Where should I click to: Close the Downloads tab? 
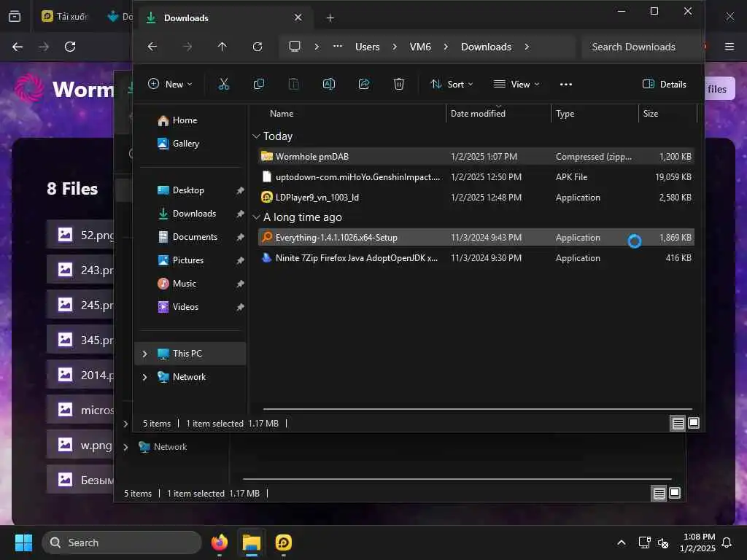[298, 17]
